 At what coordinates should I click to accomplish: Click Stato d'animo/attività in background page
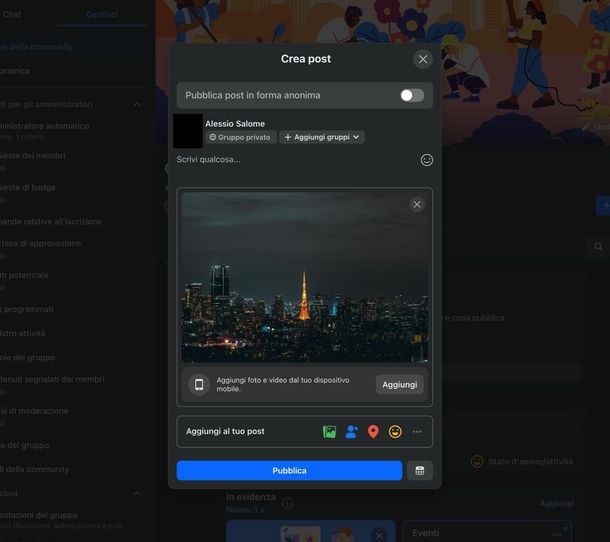click(522, 461)
